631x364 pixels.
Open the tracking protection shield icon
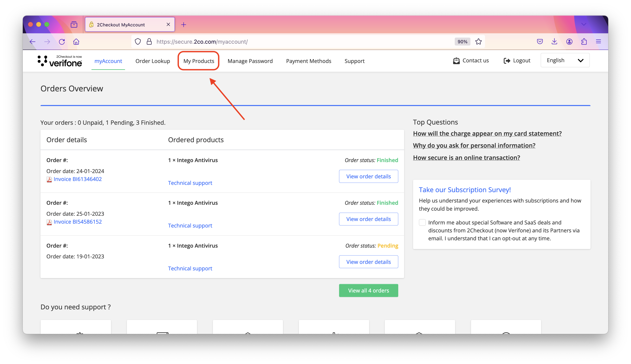click(138, 42)
